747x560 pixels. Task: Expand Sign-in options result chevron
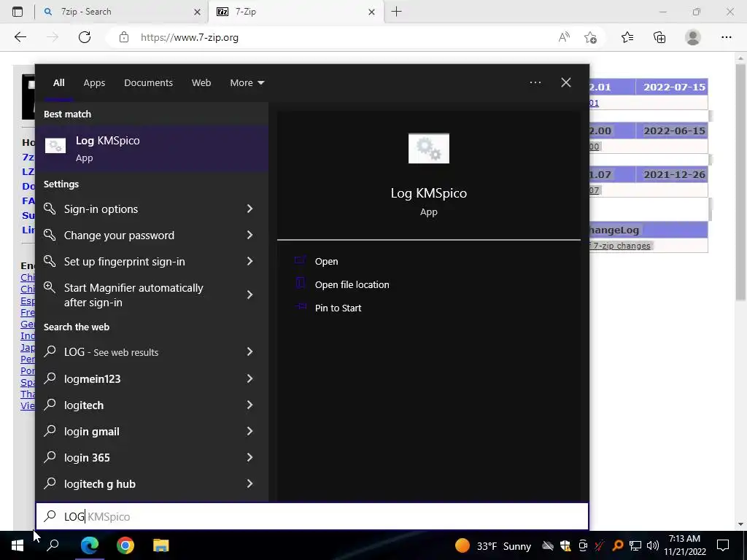point(249,209)
